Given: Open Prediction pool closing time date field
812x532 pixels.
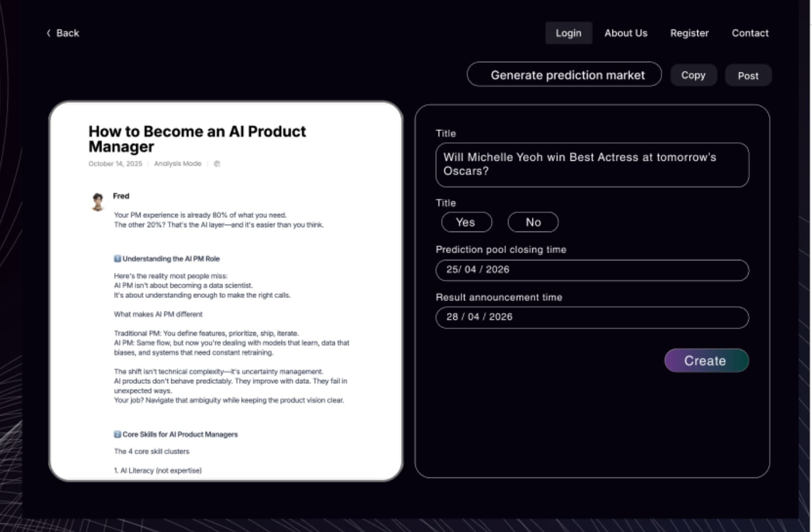Looking at the screenshot, I should coord(592,270).
